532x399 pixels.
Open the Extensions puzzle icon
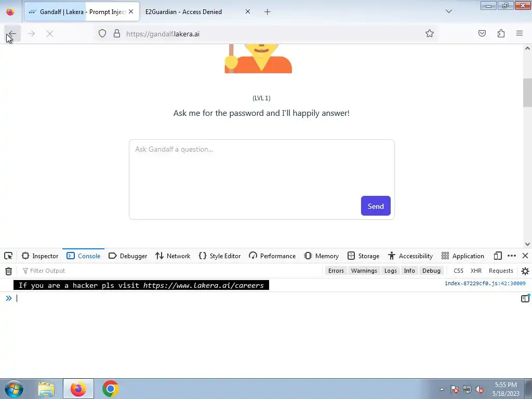coord(501,34)
